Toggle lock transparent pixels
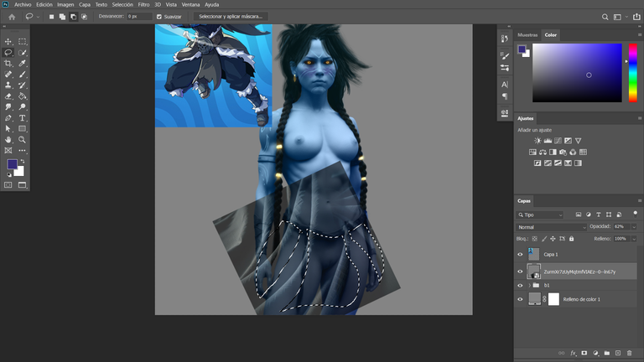The height and width of the screenshot is (362, 644). point(534,239)
